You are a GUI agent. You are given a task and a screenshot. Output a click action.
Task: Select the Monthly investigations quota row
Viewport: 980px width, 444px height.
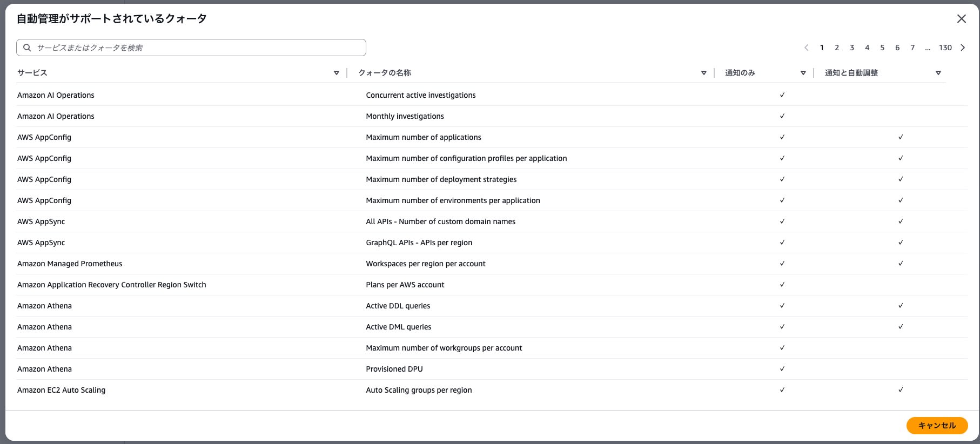point(405,116)
